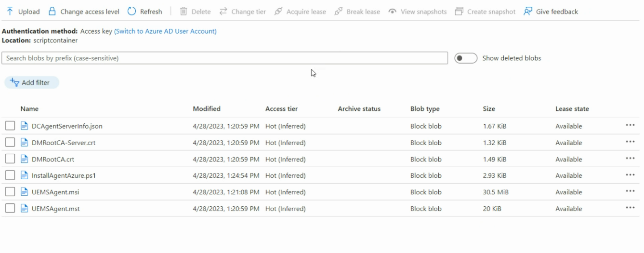Expand the context menu for UEMSAgent.mst
644x253 pixels.
coord(630,208)
